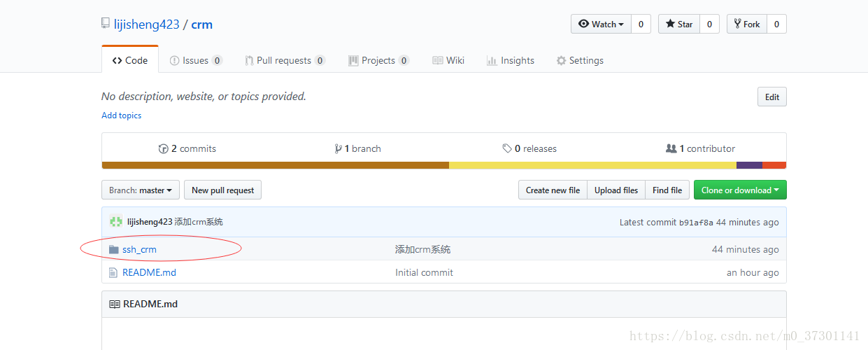Open the Insights tab
868x350 pixels.
point(511,60)
